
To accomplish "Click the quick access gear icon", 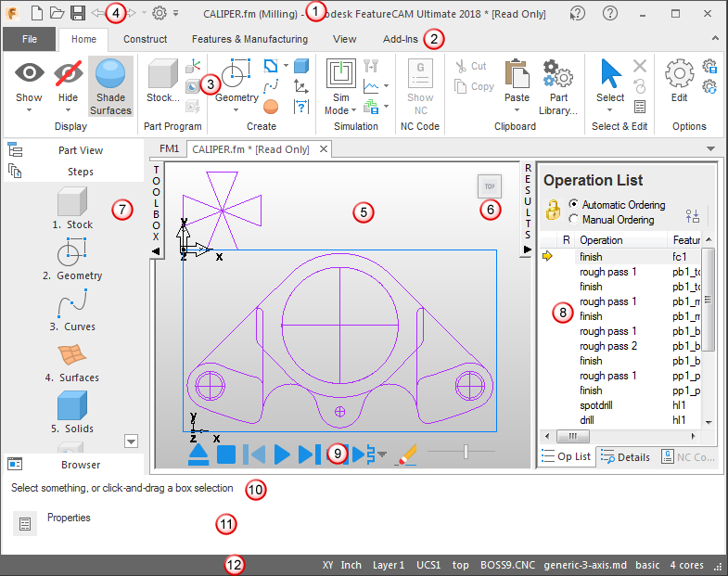I will point(160,13).
